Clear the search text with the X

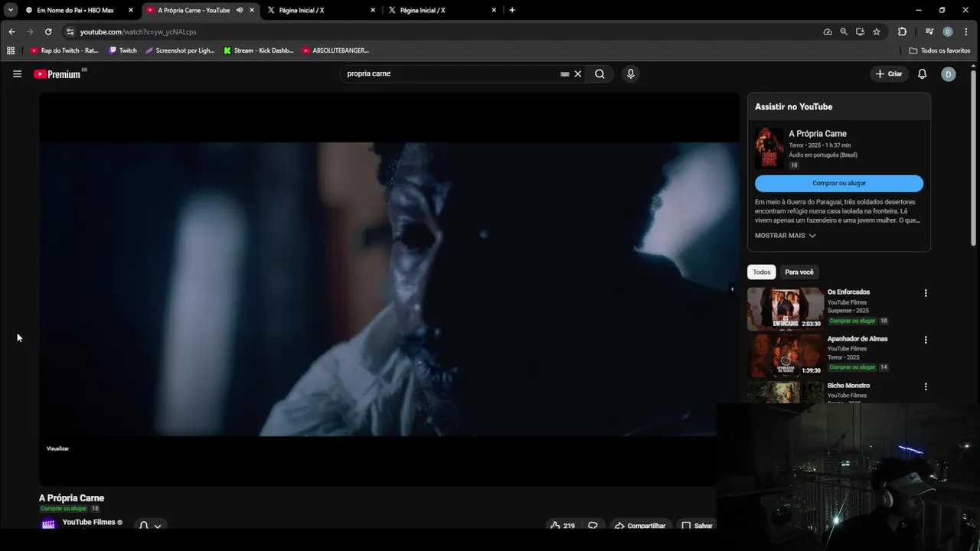pos(578,74)
